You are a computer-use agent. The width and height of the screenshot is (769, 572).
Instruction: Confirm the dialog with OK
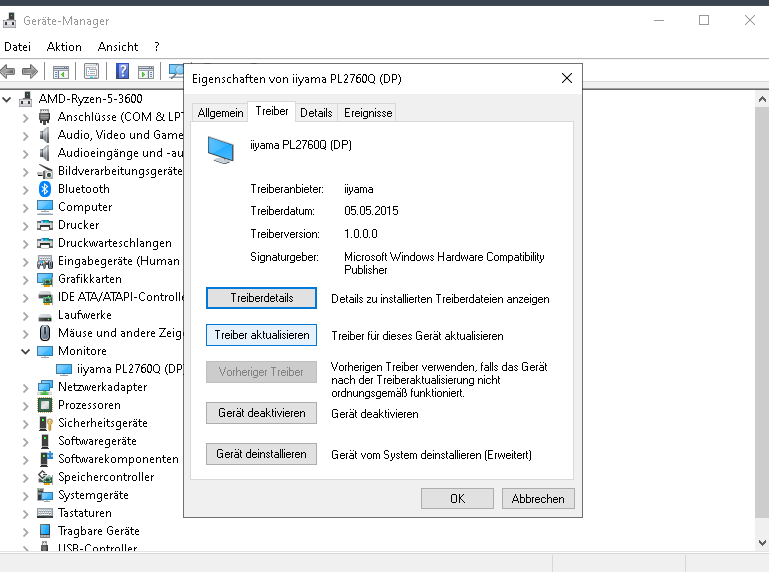pyautogui.click(x=457, y=499)
